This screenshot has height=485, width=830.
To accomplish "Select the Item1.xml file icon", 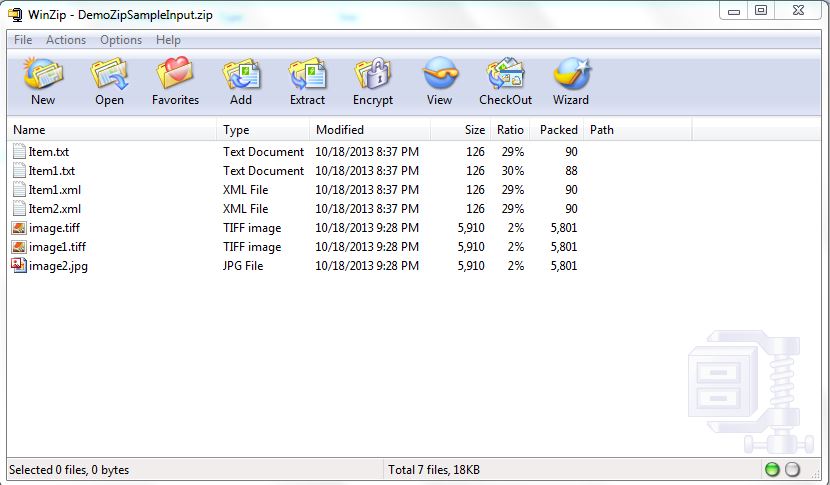I will pyautogui.click(x=19, y=190).
